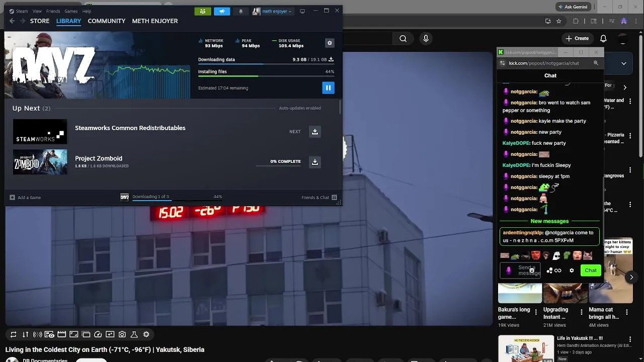Send message with green Chat button
The height and width of the screenshot is (362, 644).
(x=591, y=270)
